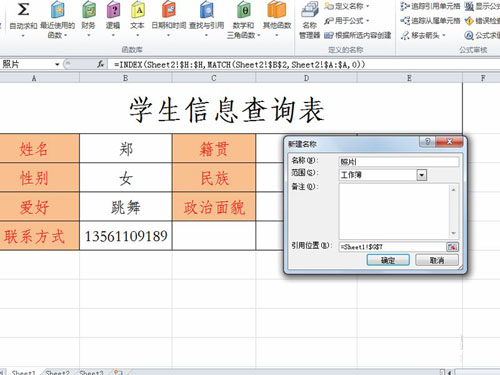Viewport: 500px width, 375px height.
Task: Click the formula bar with INDEX formula
Action: click(x=303, y=64)
